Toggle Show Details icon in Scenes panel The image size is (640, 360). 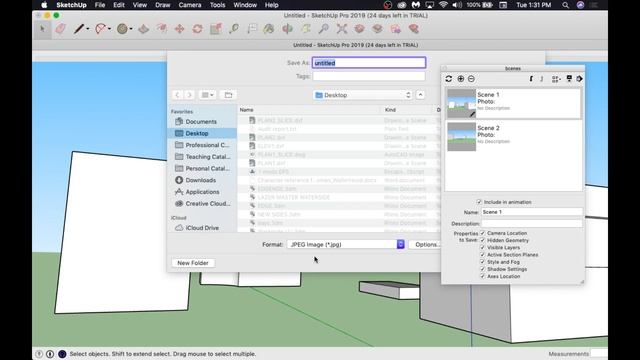[x=569, y=79]
